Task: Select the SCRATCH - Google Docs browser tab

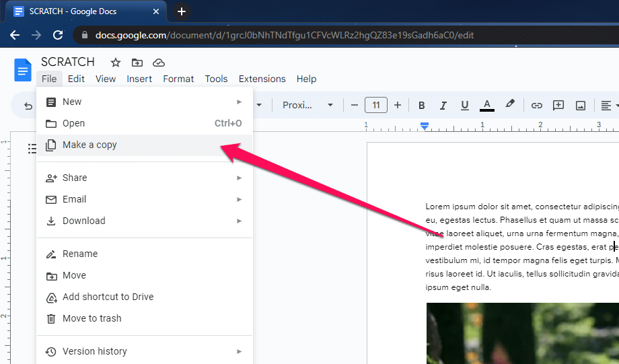Action: coord(87,11)
